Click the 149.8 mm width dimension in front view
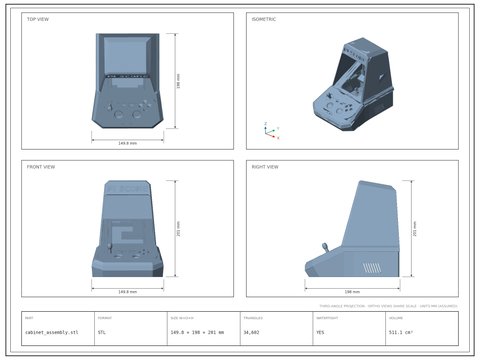480x360 pixels. click(x=127, y=292)
